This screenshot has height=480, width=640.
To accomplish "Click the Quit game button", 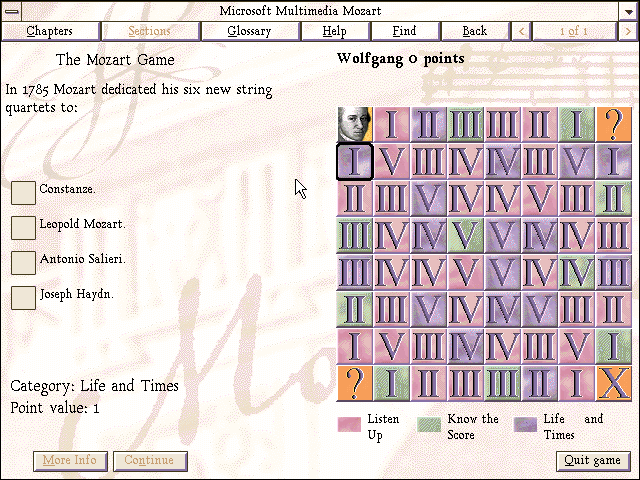I will tap(593, 461).
